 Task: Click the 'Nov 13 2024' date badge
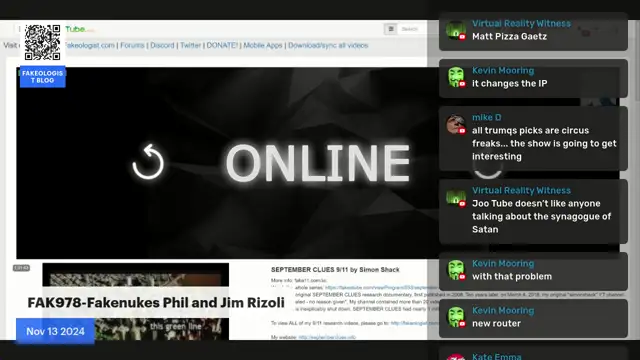(x=56, y=331)
